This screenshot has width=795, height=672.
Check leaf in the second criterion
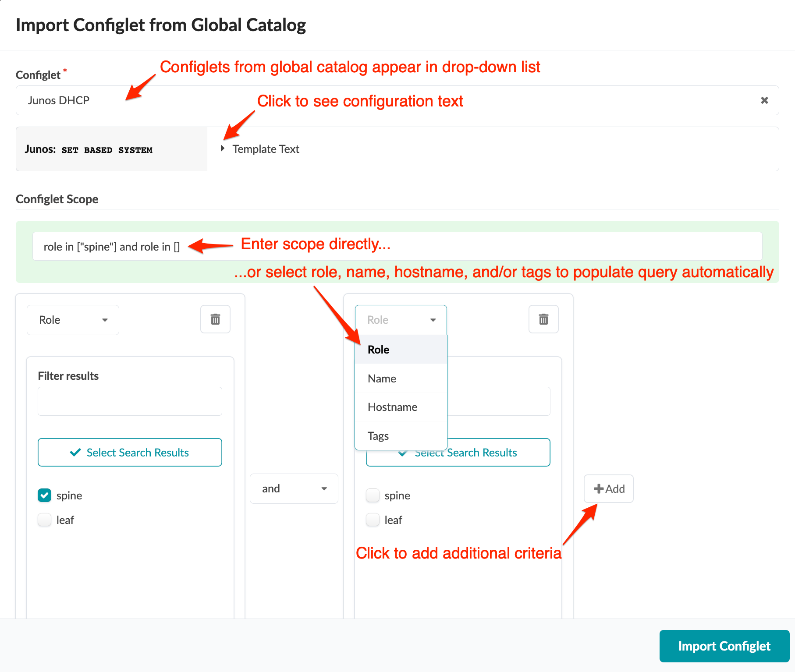pos(373,520)
